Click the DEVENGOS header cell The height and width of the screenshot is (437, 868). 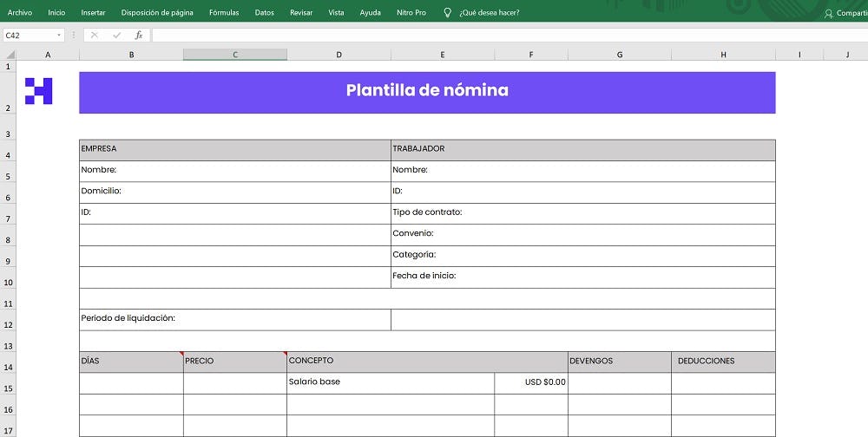(620, 362)
